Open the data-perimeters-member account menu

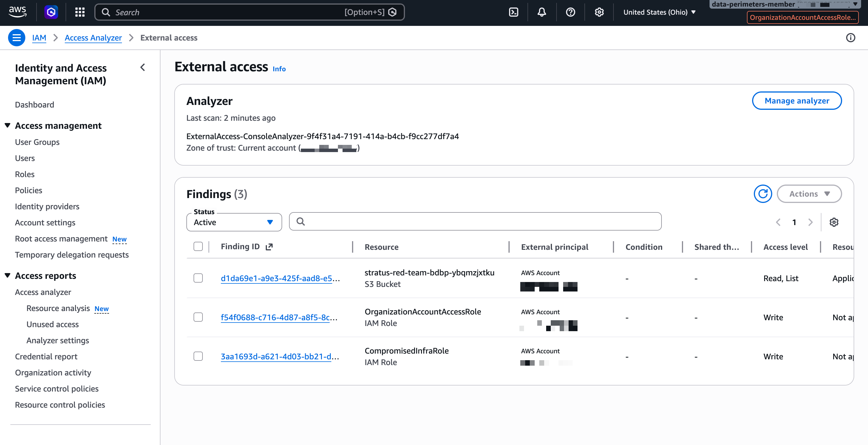(x=785, y=4)
